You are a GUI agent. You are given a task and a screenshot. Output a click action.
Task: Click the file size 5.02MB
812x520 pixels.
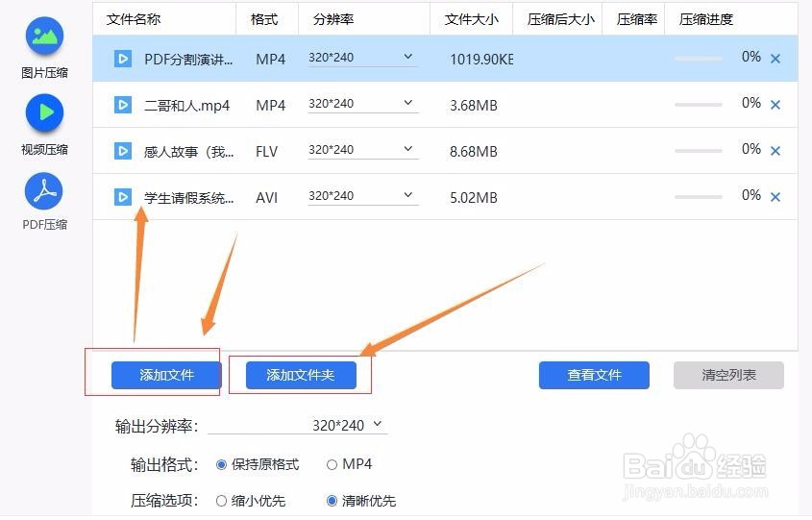(474, 197)
